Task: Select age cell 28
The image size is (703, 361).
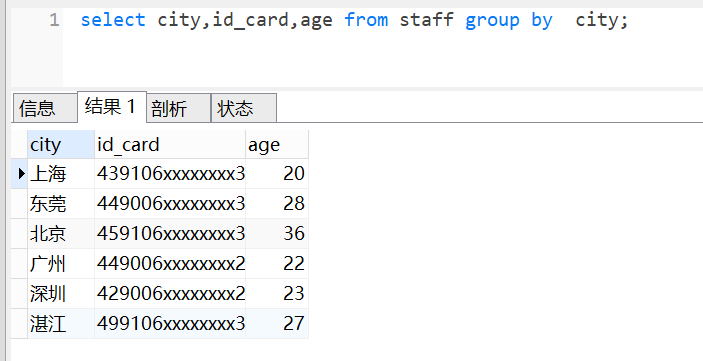Action: (x=277, y=204)
